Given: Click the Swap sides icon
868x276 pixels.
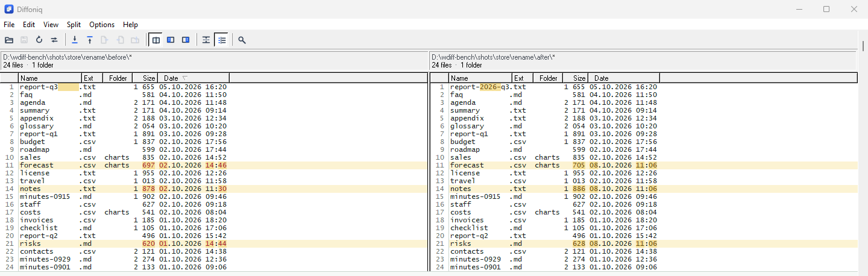Looking at the screenshot, I should (54, 40).
